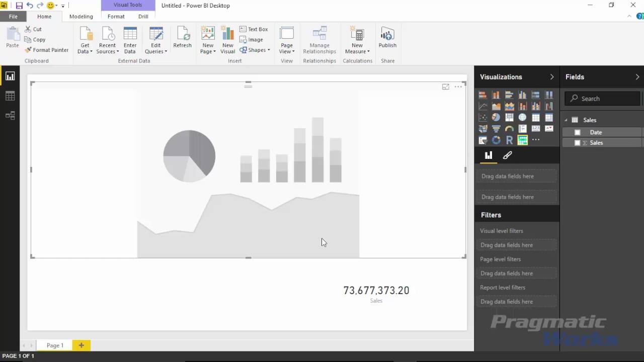Switch to Report view in left sidebar
Image resolution: width=644 pixels, height=362 pixels.
click(x=10, y=76)
